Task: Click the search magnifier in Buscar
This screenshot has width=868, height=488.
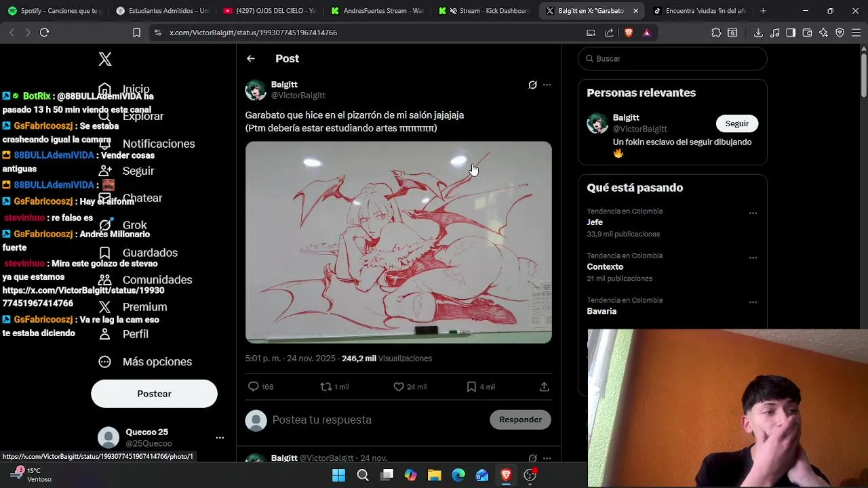Action: [x=590, y=59]
